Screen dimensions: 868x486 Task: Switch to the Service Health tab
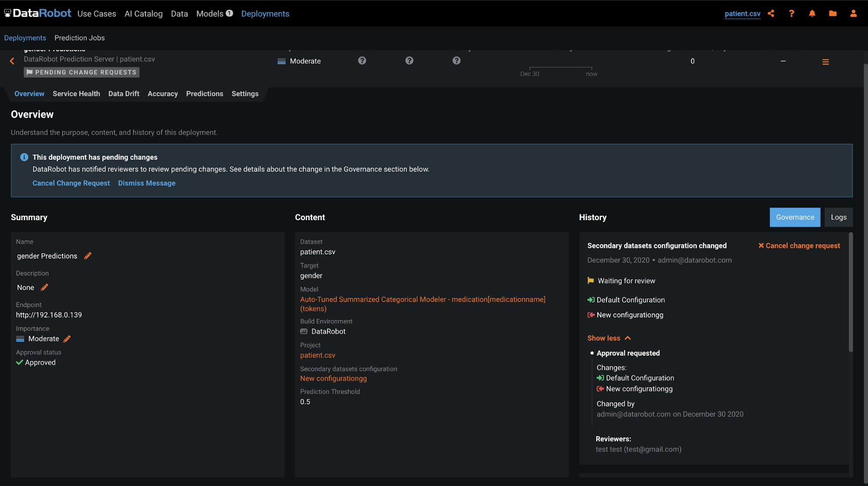76,94
